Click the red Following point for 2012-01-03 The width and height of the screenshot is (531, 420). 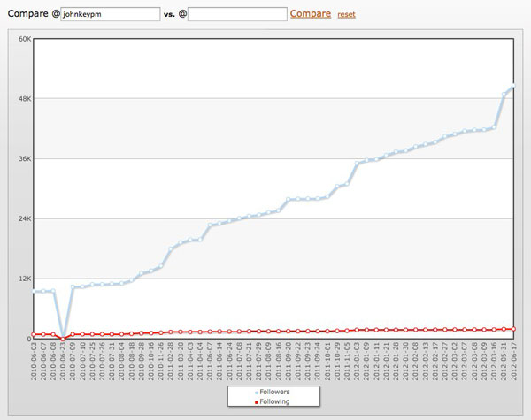click(357, 330)
